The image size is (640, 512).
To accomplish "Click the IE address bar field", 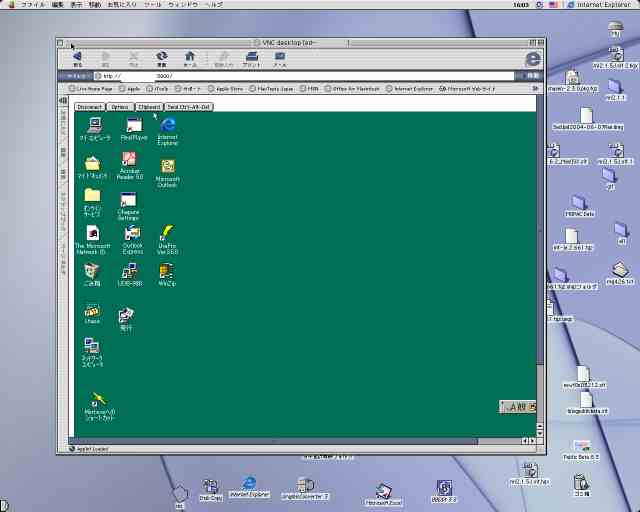I will tap(304, 76).
